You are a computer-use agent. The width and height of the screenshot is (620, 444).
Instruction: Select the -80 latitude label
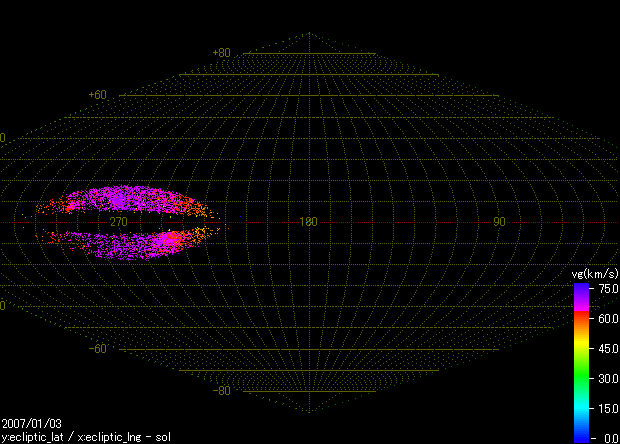tap(221, 391)
